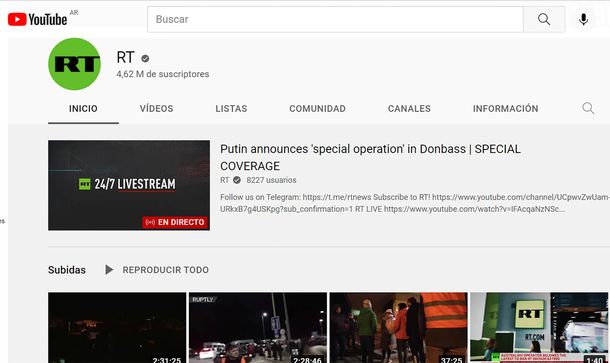
Task: Open the t.me/rtnews Telegram link in description
Action: (x=337, y=197)
